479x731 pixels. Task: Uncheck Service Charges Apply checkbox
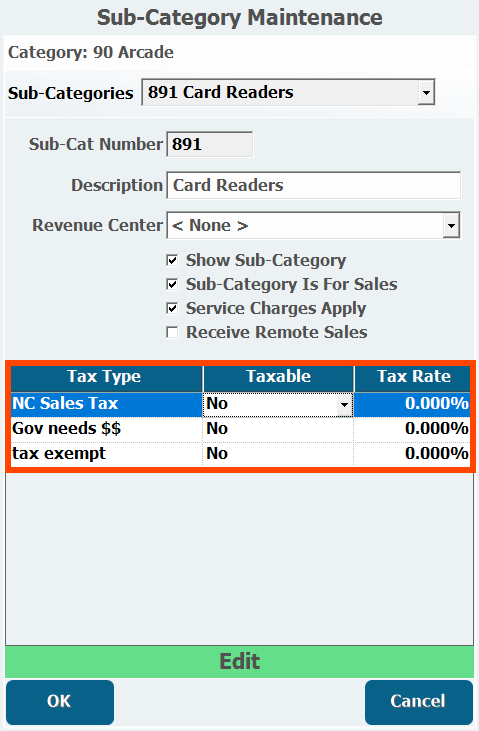[172, 309]
